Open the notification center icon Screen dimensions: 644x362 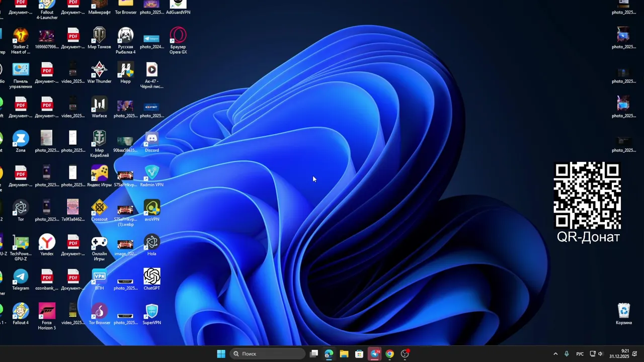point(635,354)
